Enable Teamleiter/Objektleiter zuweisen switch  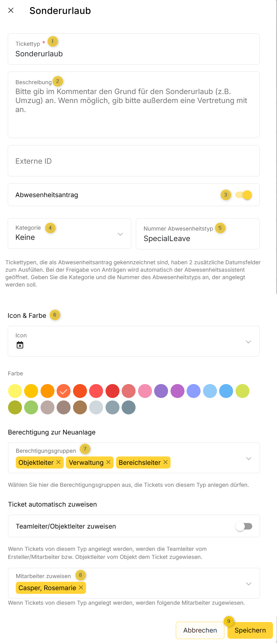(244, 526)
